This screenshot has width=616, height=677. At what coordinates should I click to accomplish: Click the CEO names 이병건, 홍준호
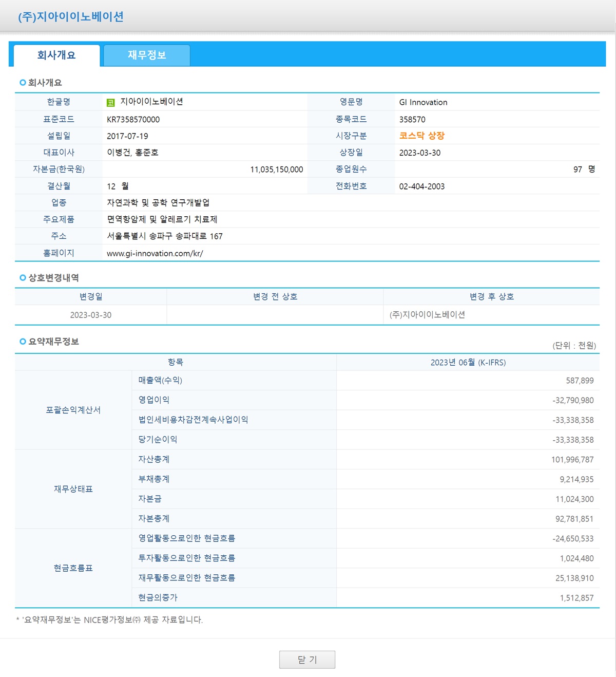132,153
